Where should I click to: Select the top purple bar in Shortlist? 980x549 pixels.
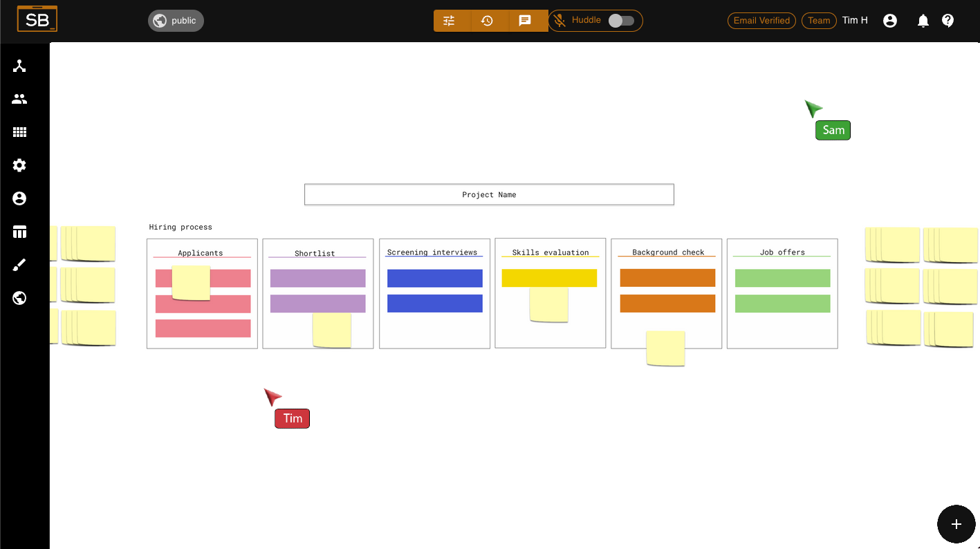(317, 278)
